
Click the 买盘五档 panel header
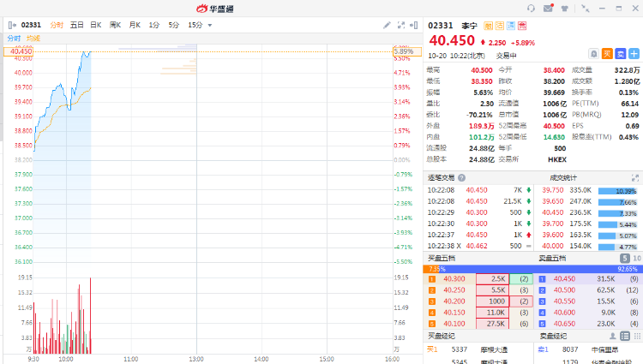click(x=442, y=258)
